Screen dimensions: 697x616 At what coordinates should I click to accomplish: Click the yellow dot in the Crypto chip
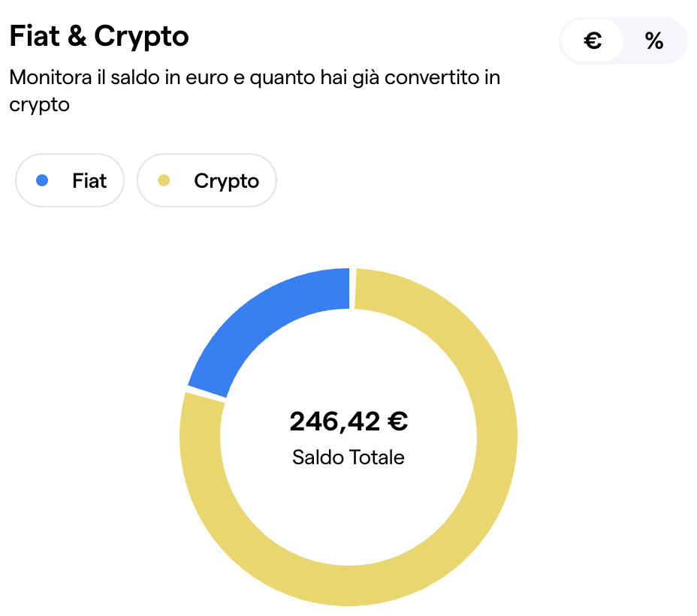pyautogui.click(x=164, y=180)
